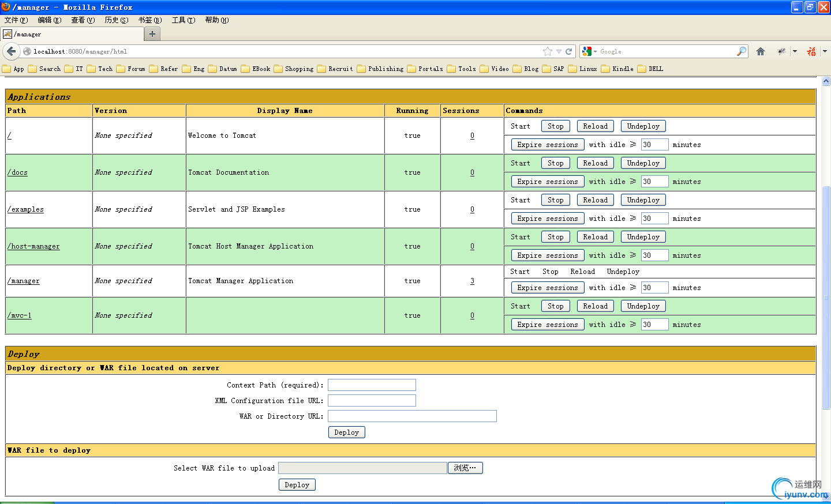This screenshot has width=831, height=504.
Task: Follow the /docs path link
Action: 17,172
